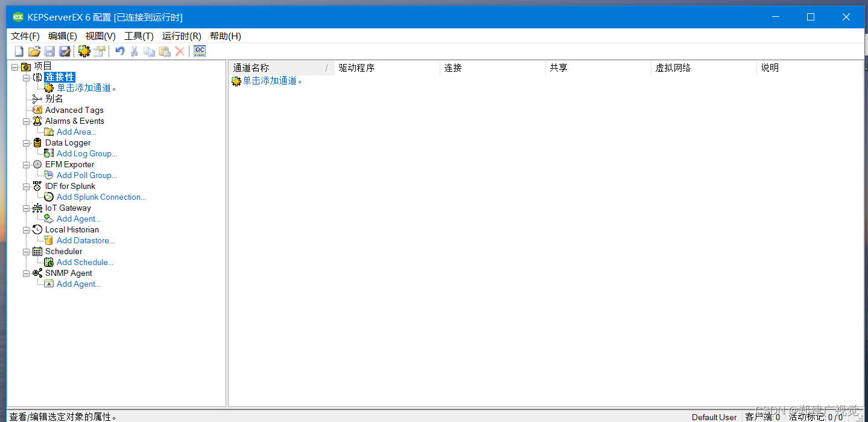Click the 连接 column header
Screen dimensions: 868x422
point(493,68)
